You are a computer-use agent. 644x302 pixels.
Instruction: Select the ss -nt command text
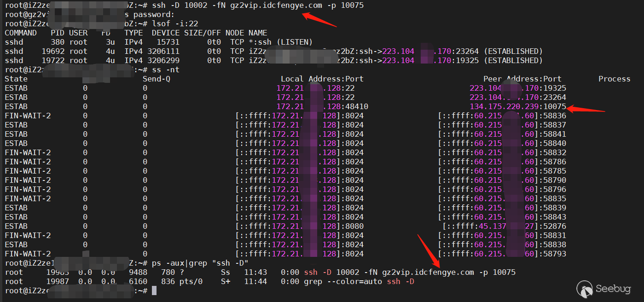(161, 70)
